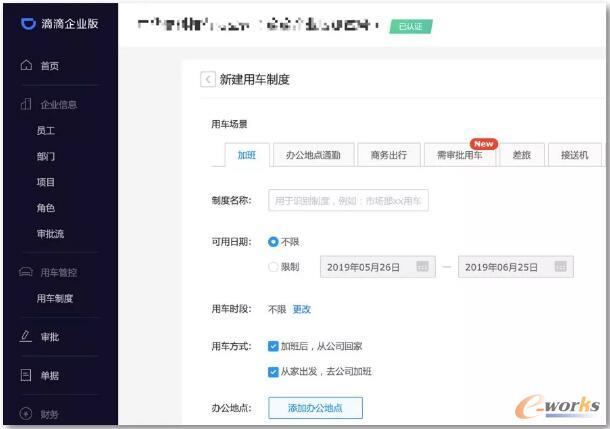Uncheck 加班后，从公司回家 checkbox

tap(273, 346)
